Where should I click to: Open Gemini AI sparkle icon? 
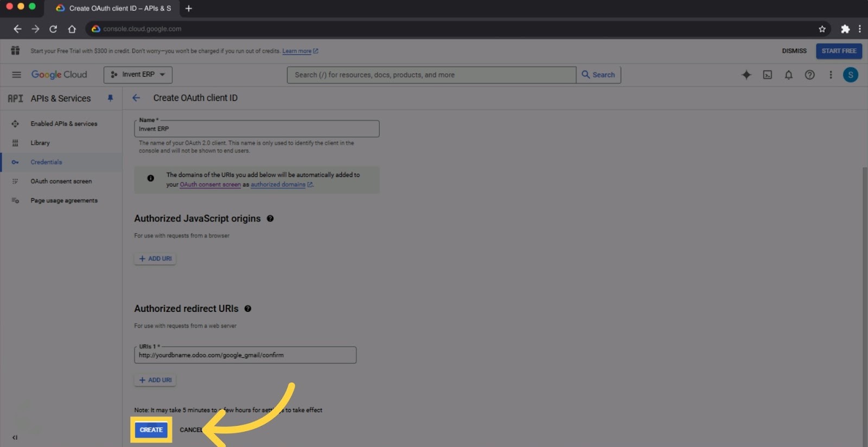coord(746,75)
